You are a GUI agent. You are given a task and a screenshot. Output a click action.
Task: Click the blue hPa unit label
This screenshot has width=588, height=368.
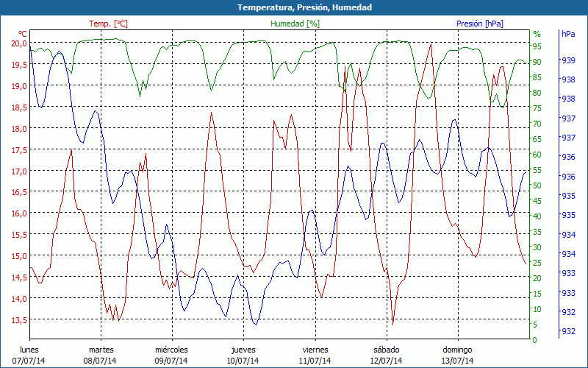click(x=568, y=34)
